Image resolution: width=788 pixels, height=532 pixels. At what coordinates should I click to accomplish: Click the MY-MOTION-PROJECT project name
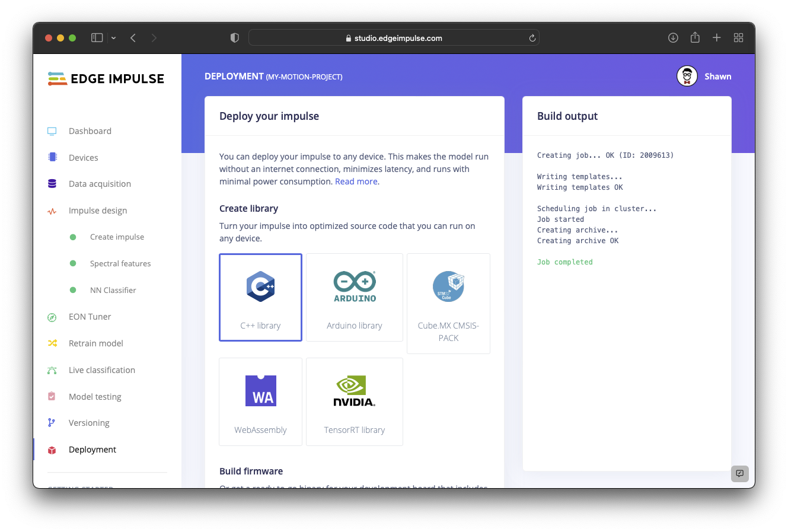(x=304, y=77)
